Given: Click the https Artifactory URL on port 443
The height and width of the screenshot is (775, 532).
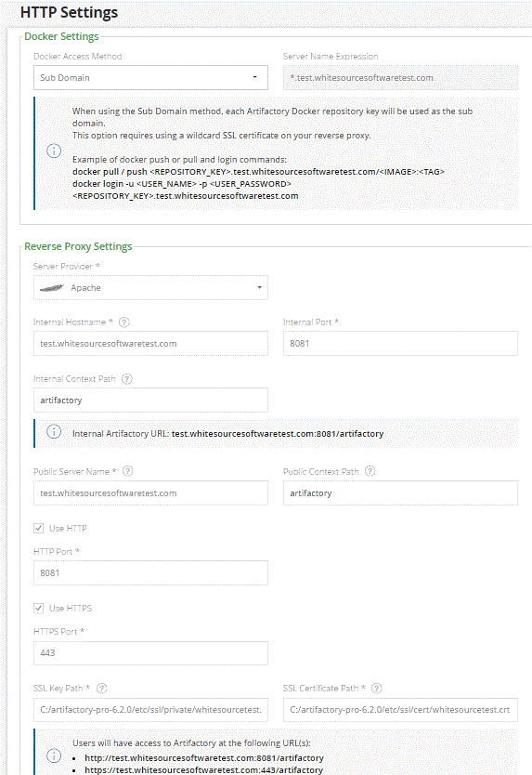Looking at the screenshot, I should point(203,770).
